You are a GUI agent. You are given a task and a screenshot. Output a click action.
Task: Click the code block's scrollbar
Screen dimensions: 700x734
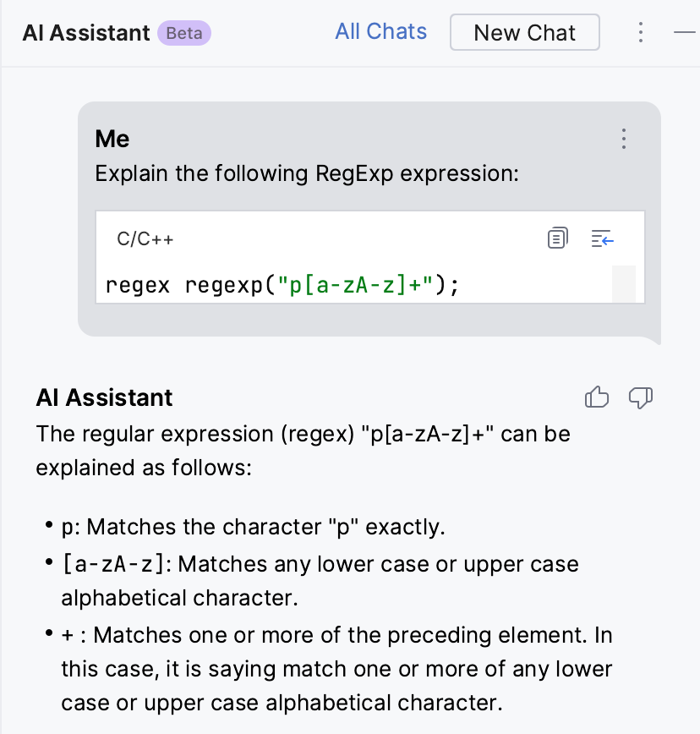(625, 285)
